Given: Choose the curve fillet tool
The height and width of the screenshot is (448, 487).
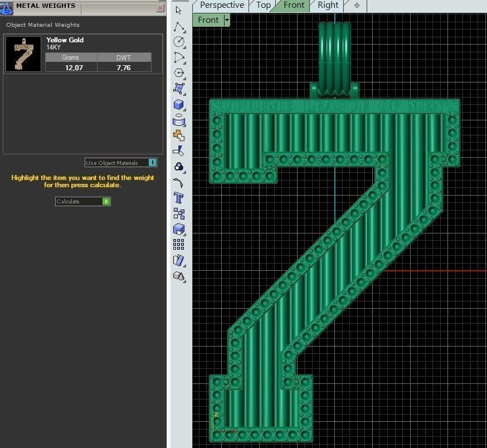Looking at the screenshot, I should (178, 183).
